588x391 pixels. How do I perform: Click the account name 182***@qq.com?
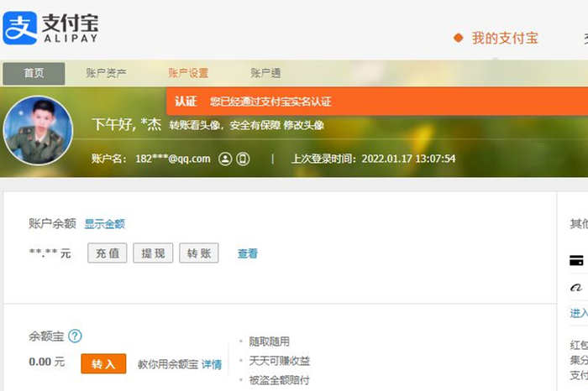173,159
